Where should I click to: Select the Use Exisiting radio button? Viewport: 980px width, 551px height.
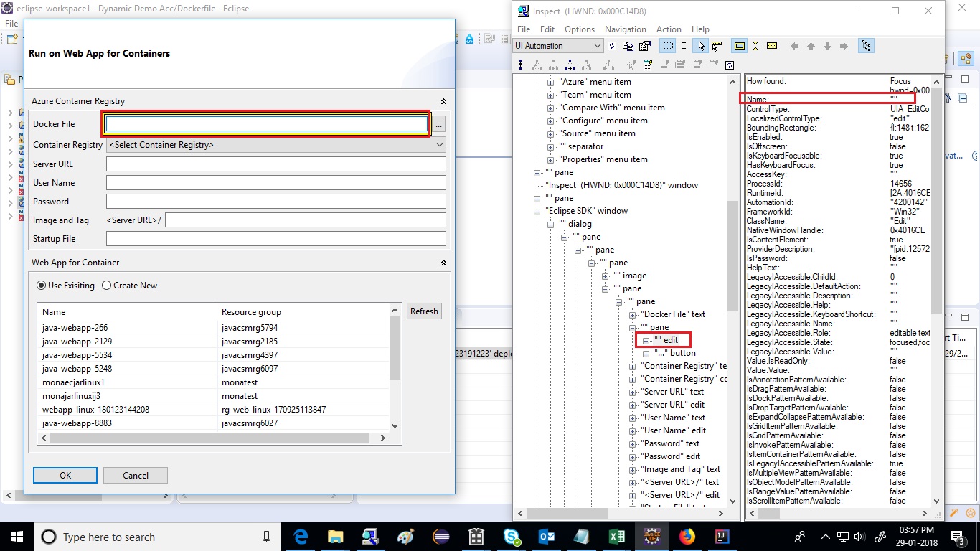coord(42,285)
